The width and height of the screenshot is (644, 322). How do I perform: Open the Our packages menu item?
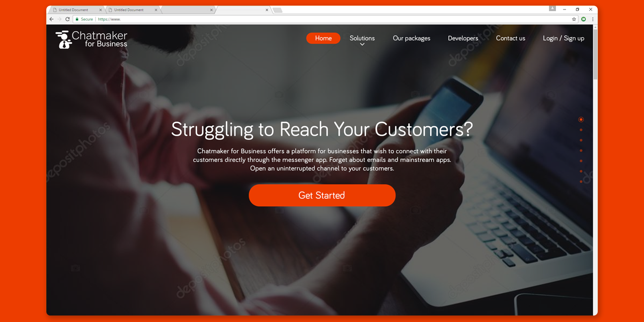pos(412,38)
